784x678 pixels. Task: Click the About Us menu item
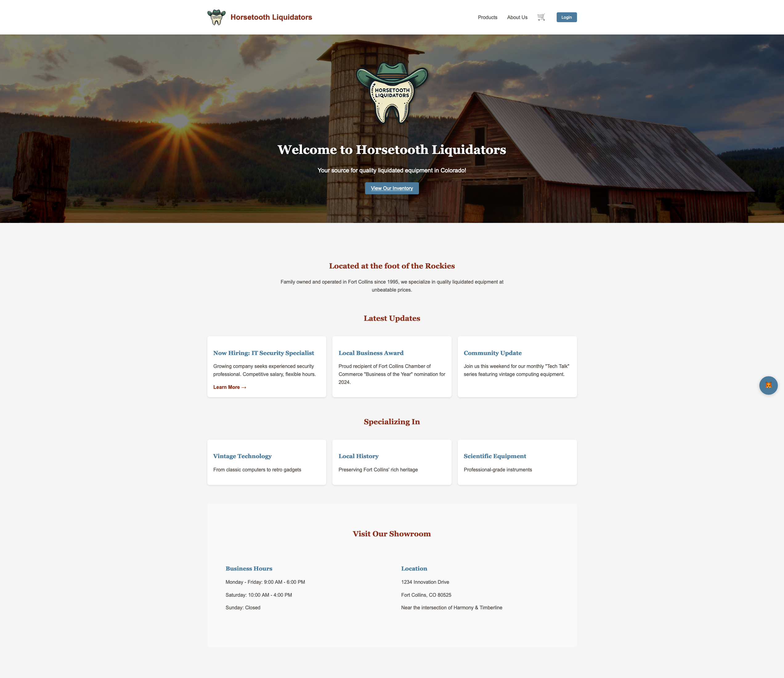coord(517,17)
